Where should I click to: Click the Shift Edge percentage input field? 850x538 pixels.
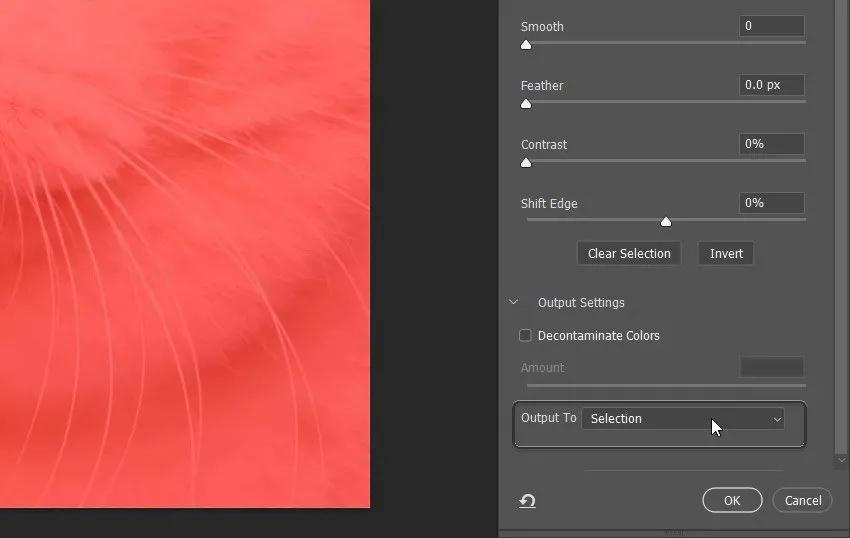pyautogui.click(x=771, y=203)
